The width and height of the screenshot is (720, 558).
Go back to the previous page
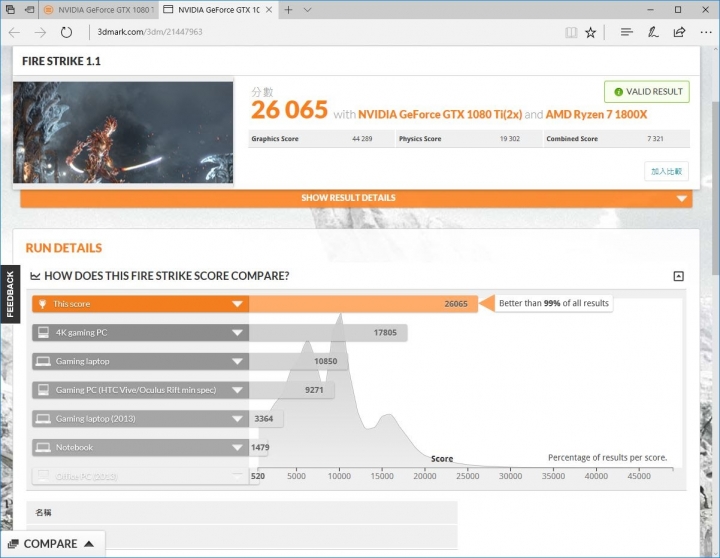click(14, 32)
